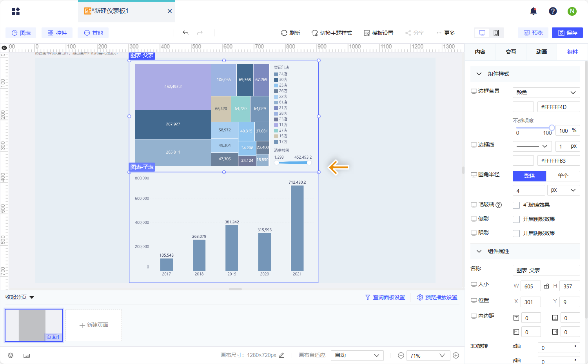This screenshot has height=364, width=588.
Task: Click the X position input field
Action: pyautogui.click(x=530, y=302)
